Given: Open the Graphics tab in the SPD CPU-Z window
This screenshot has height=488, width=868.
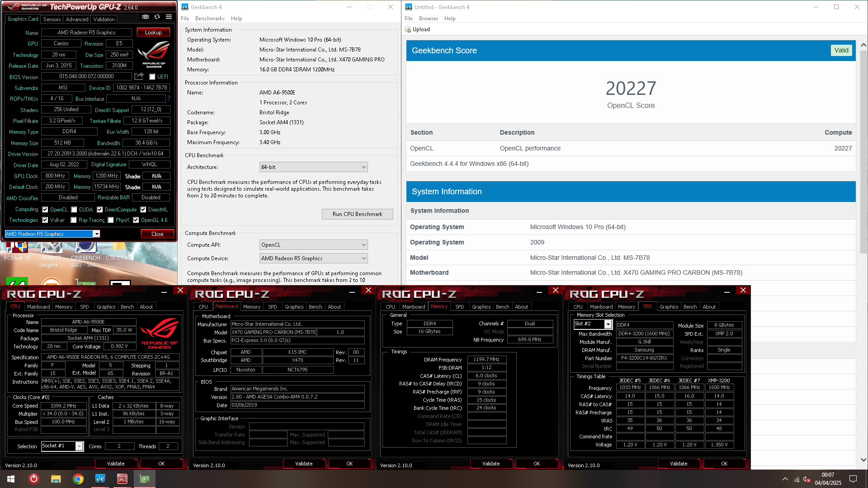Looking at the screenshot, I should click(669, 306).
